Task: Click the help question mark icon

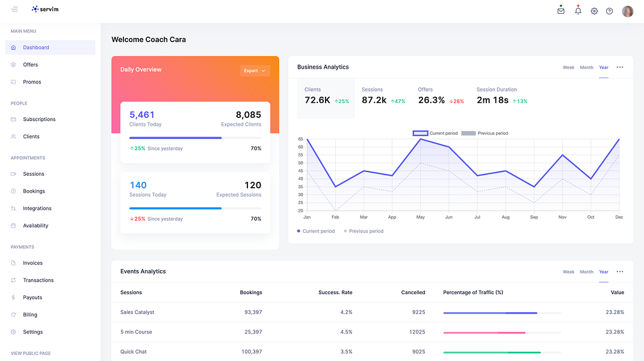Action: [610, 11]
